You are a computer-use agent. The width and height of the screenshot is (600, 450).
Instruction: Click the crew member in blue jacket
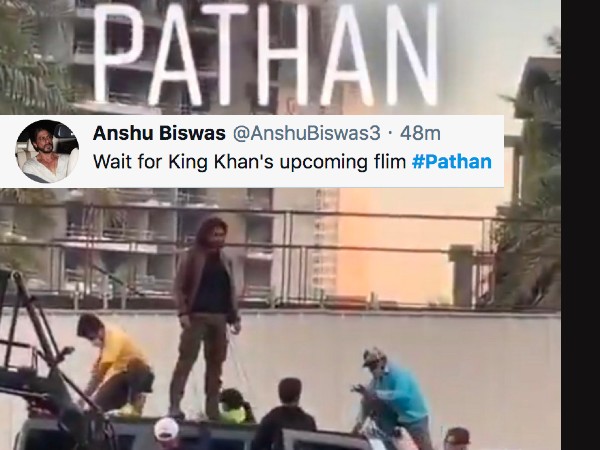click(x=394, y=396)
